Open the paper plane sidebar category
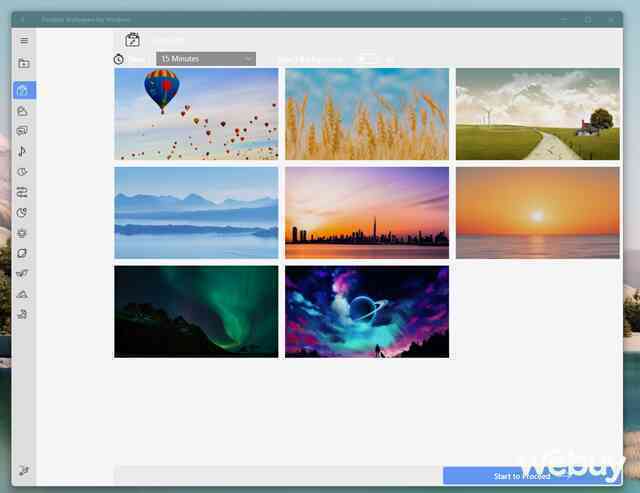This screenshot has width=640, height=493. coord(22,273)
